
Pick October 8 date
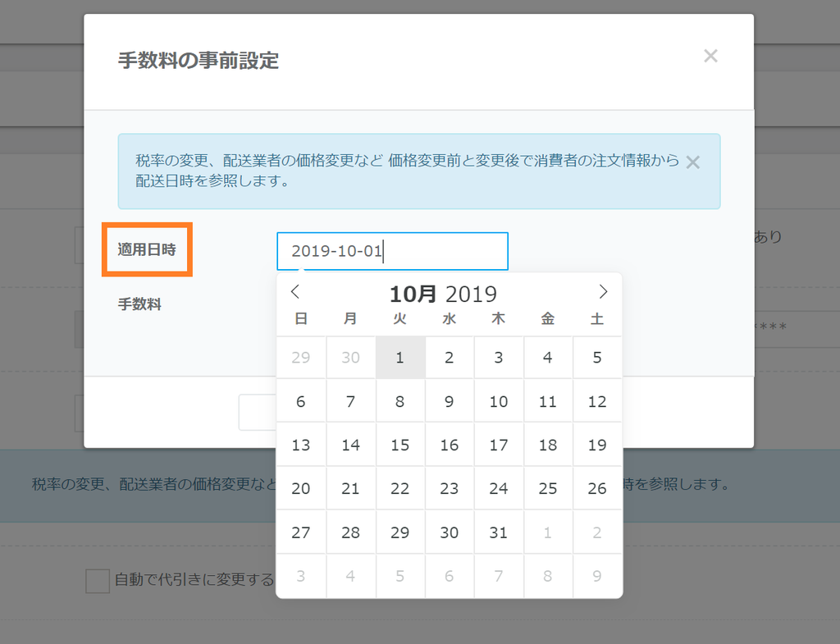(400, 401)
